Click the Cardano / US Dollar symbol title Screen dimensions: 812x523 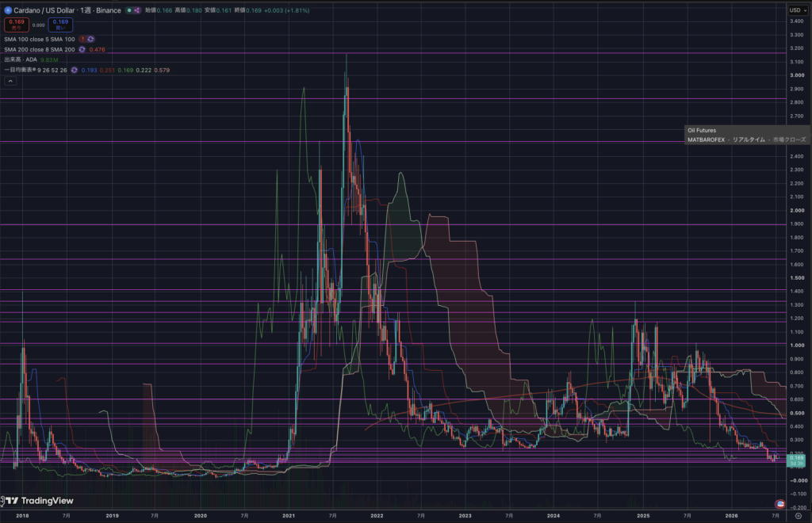(44, 10)
